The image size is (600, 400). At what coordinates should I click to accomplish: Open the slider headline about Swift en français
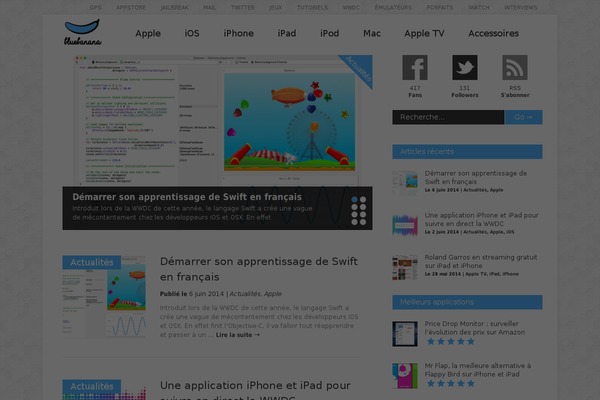187,197
